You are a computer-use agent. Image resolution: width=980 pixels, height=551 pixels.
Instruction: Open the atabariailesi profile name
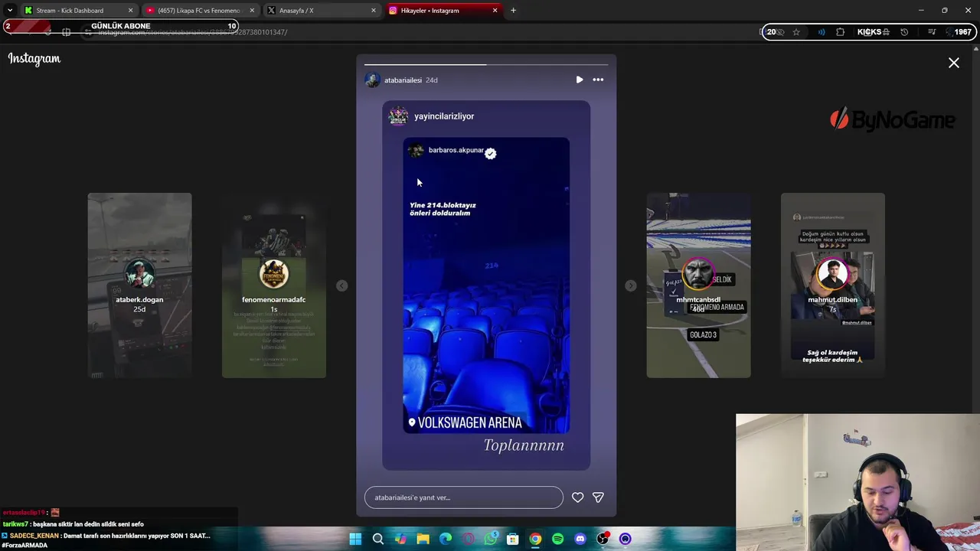(403, 80)
